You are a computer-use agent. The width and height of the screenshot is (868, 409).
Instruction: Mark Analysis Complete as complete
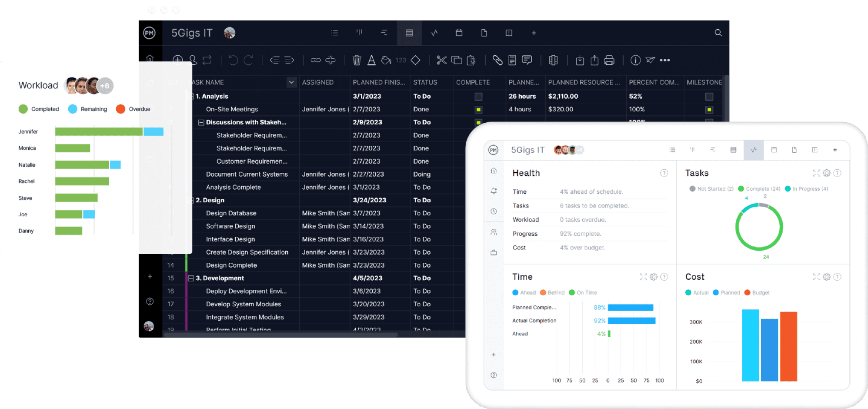click(479, 187)
